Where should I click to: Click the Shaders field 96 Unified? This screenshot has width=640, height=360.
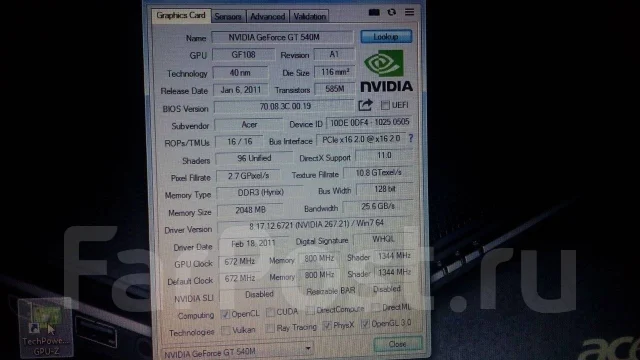pyautogui.click(x=254, y=158)
